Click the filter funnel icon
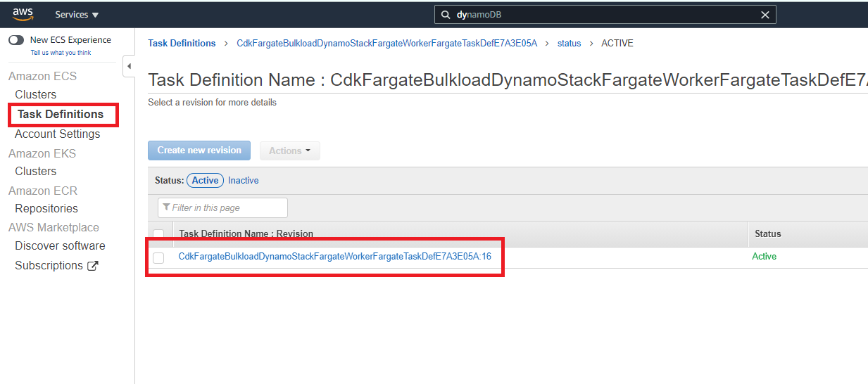Screen dimensions: 868x384 click(x=166, y=207)
